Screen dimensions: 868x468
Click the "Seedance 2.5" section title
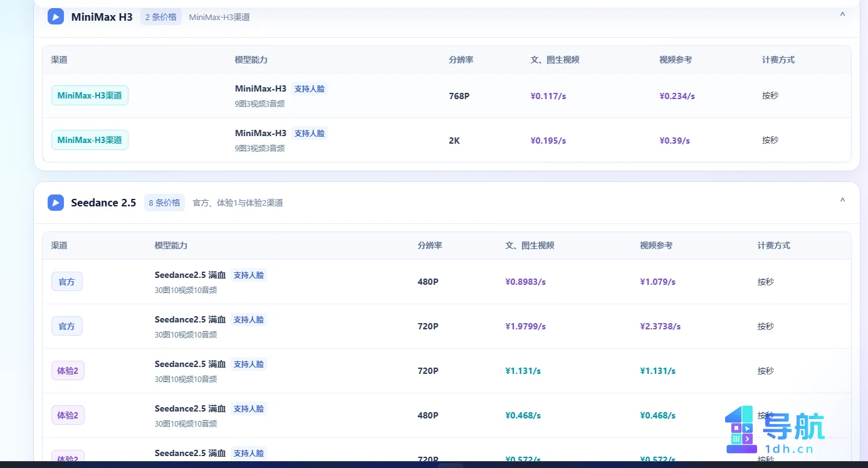(x=103, y=203)
